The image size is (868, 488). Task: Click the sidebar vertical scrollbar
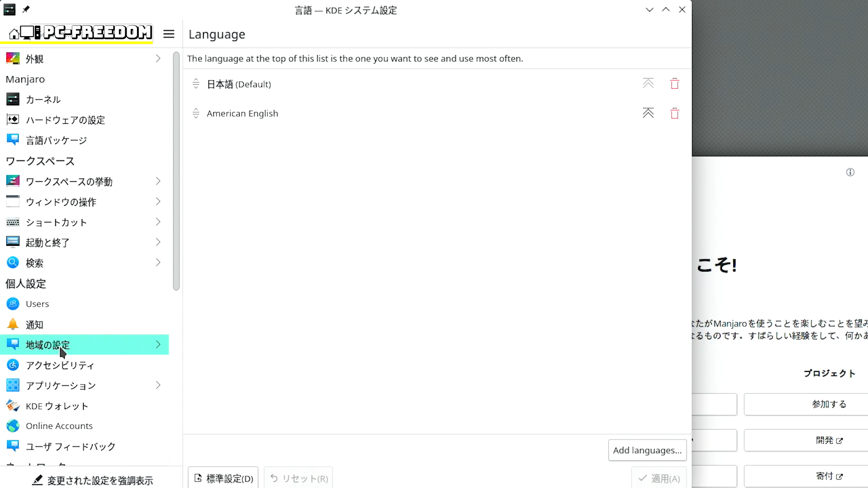click(176, 172)
